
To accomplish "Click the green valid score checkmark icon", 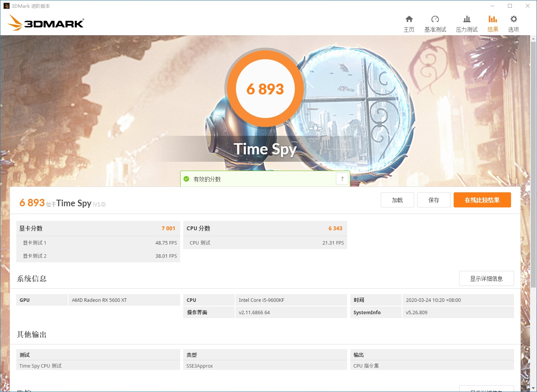I will coord(186,179).
